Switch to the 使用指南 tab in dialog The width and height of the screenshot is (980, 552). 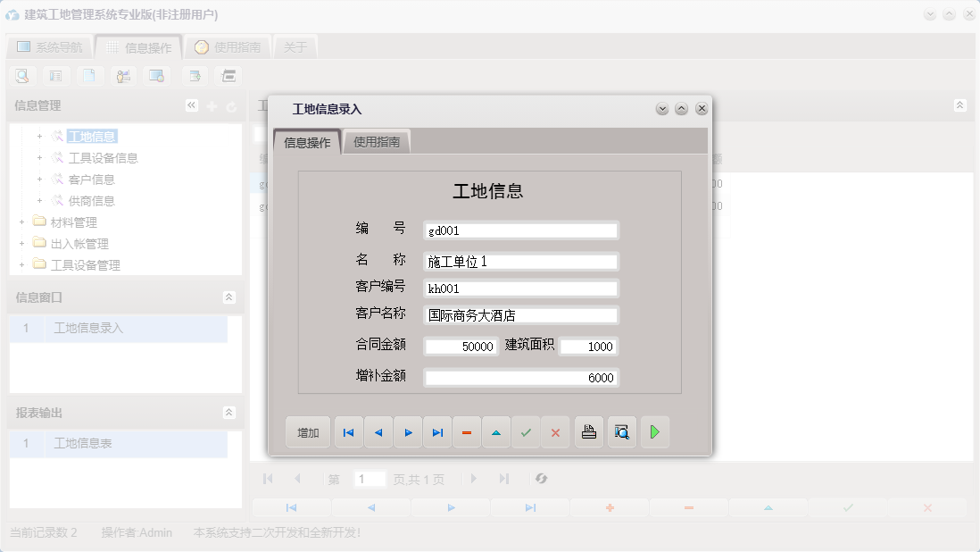pyautogui.click(x=376, y=140)
